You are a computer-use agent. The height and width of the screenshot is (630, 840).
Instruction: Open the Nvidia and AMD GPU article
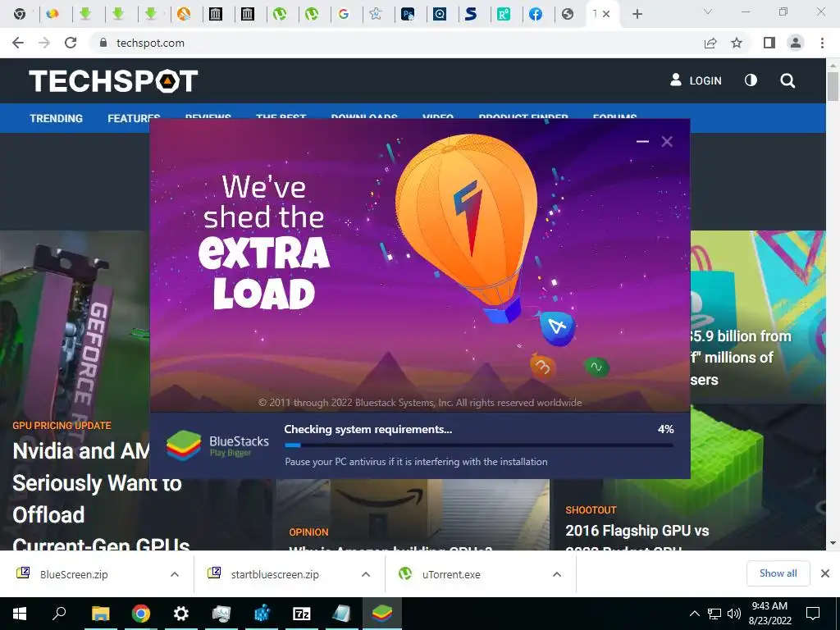(101, 498)
